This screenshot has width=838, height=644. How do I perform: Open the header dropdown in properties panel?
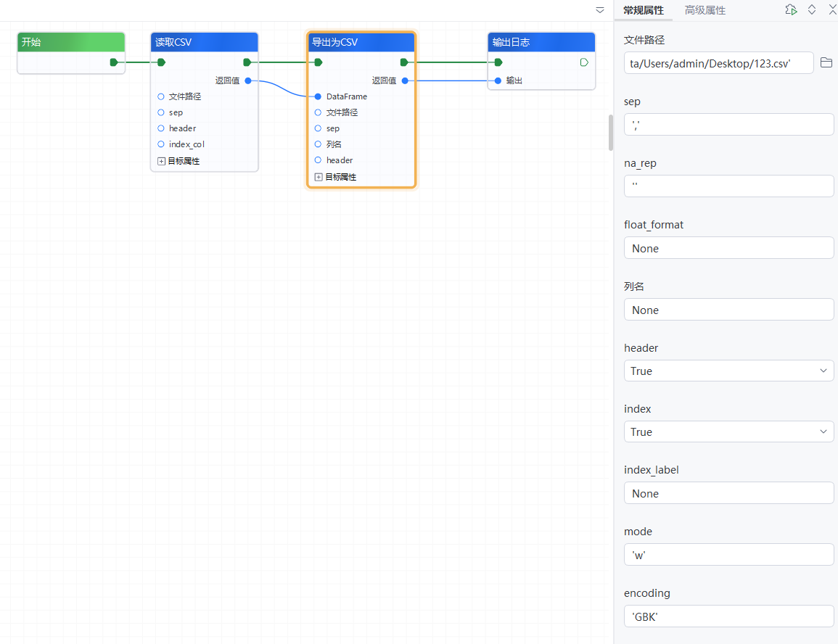pyautogui.click(x=728, y=371)
